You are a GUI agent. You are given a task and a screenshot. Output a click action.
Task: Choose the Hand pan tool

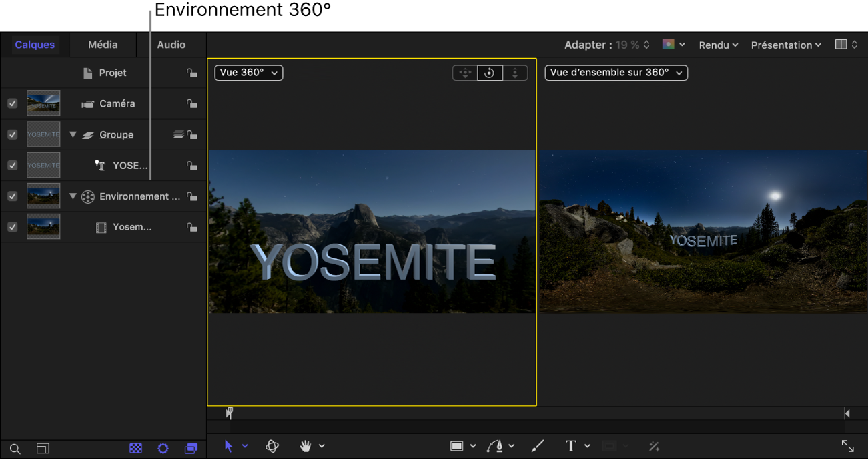[306, 445]
